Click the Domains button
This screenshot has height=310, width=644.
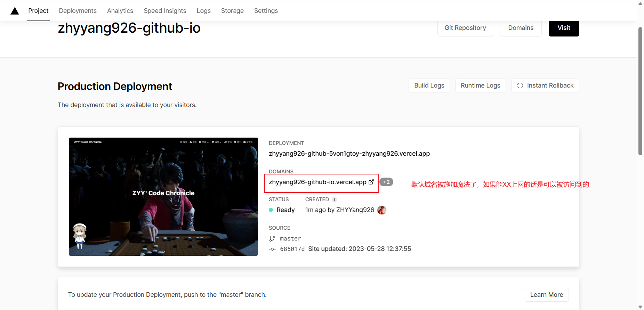pyautogui.click(x=521, y=28)
